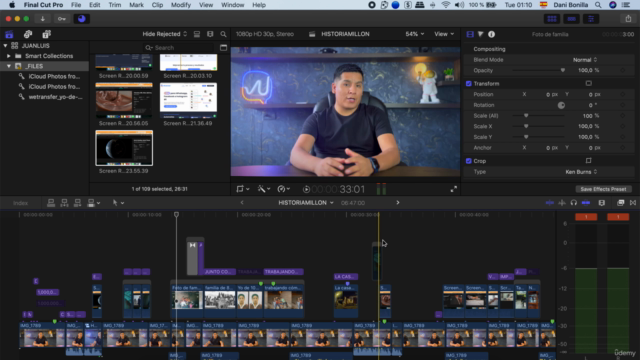Open the Modify menu
Viewport: 640px width, 360px height.
tap(181, 5)
